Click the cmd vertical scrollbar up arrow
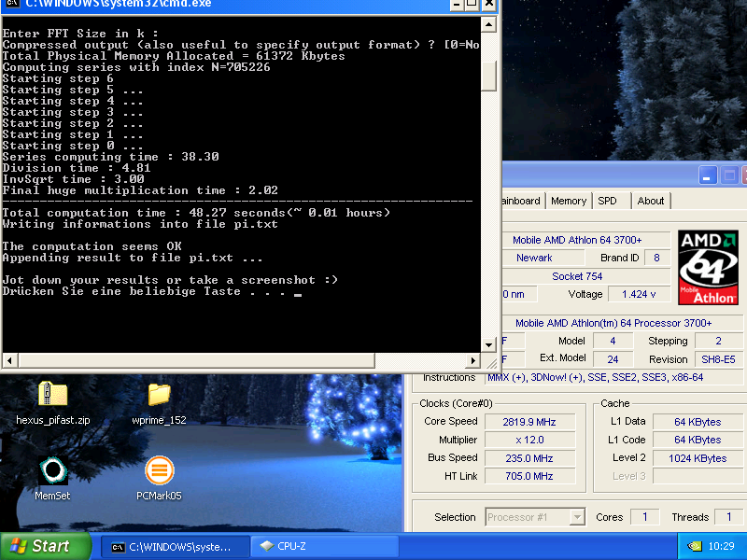Screen dimensions: 747x560 (488, 24)
